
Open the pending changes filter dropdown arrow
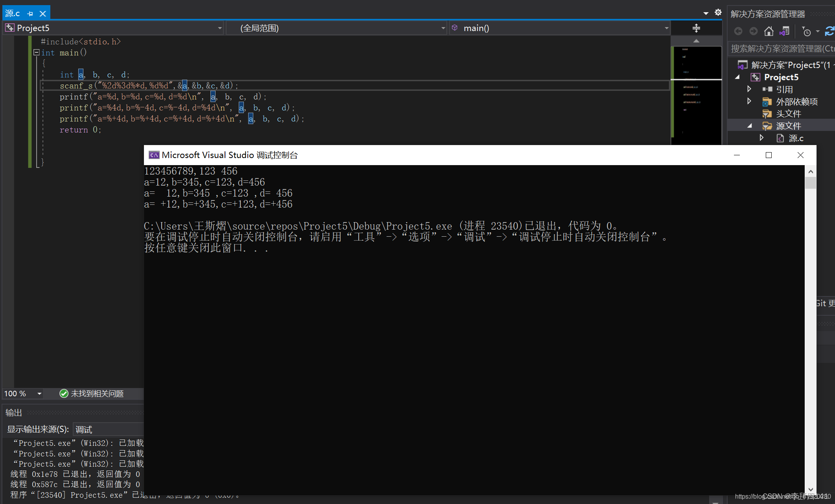tap(818, 31)
